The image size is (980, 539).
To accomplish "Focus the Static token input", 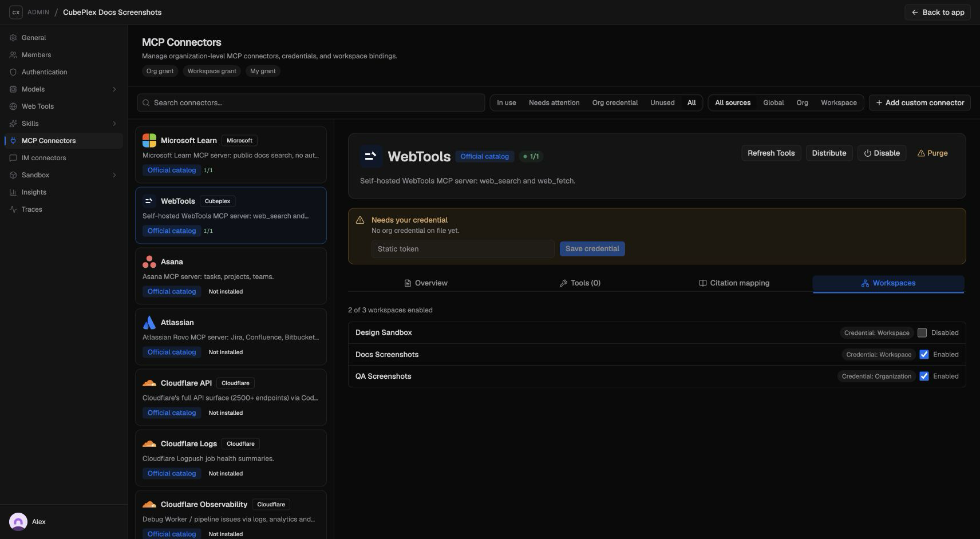I will (463, 249).
